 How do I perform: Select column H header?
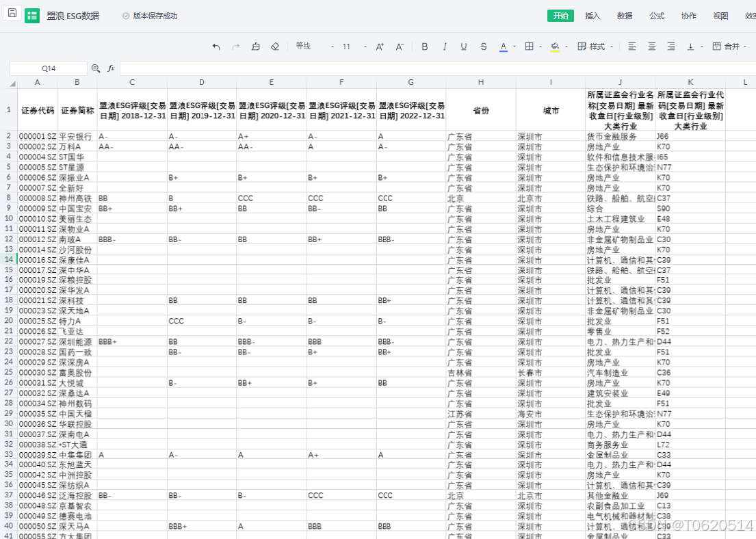(x=481, y=83)
